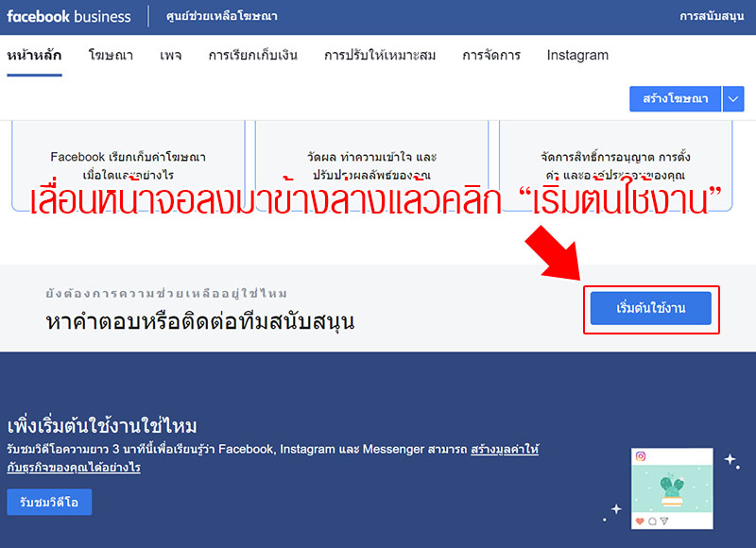
Task: Click heading เพิ่งเริ่มต้นใช้งานใช่ไหม
Action: pos(102,425)
